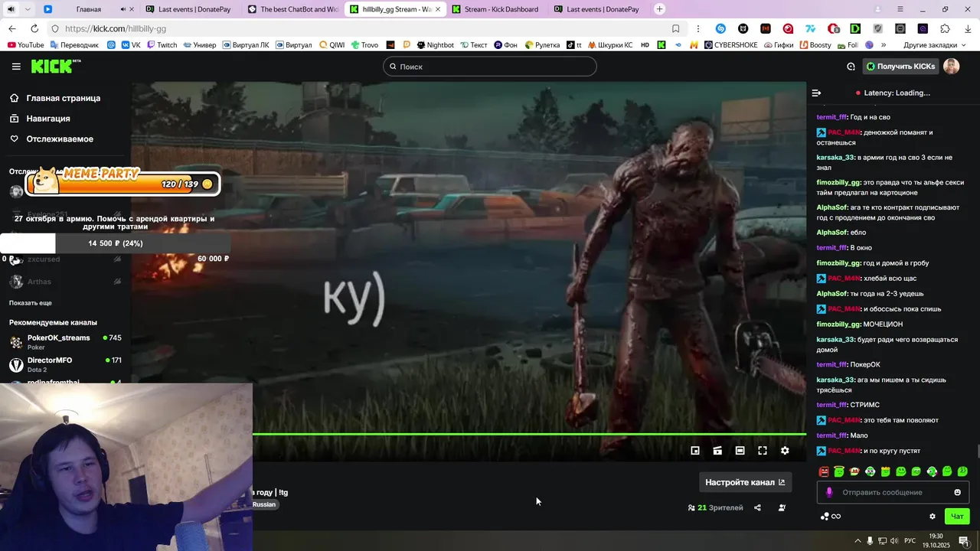
Task: Enter fullscreen on the video player
Action: pos(763,451)
